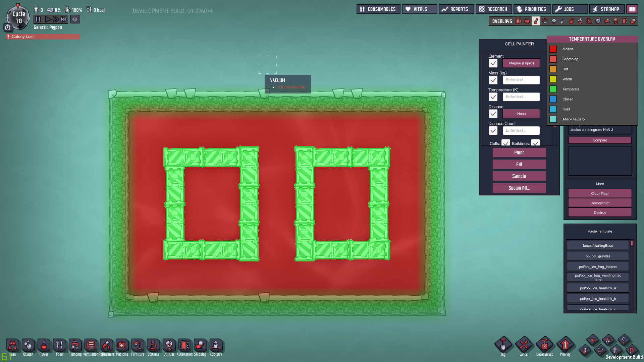The height and width of the screenshot is (362, 644).
Task: Toggle the Element checkbox in Cell Painter
Action: 493,63
